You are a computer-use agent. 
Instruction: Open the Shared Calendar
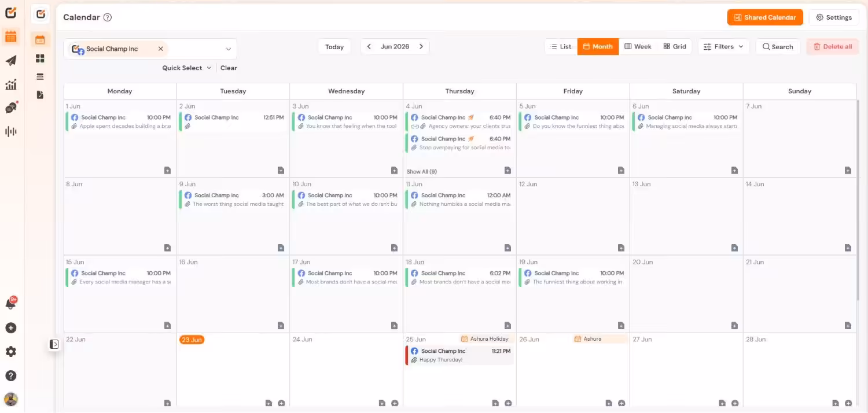click(765, 17)
